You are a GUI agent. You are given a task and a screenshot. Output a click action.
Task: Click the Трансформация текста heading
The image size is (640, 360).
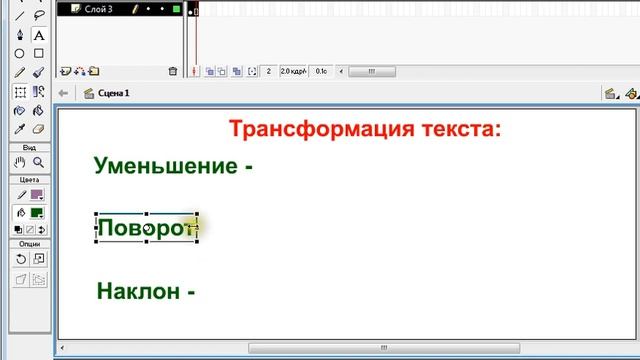365,129
